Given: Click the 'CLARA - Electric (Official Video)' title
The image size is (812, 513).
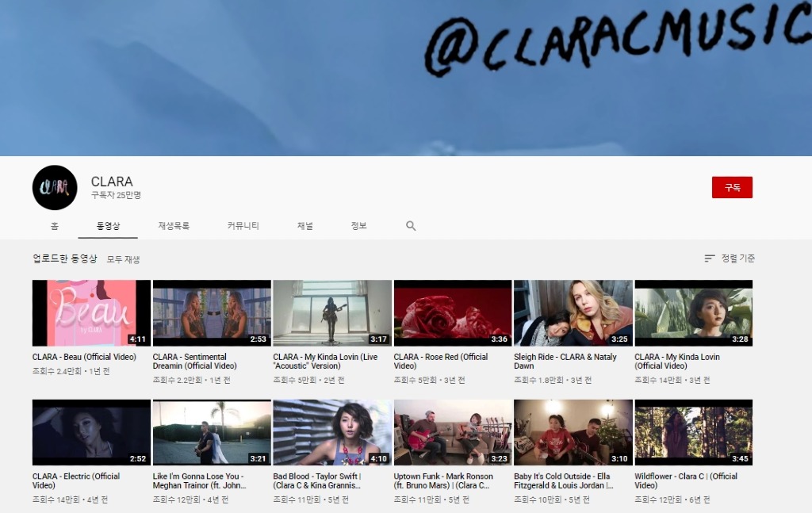Looking at the screenshot, I should tap(75, 481).
